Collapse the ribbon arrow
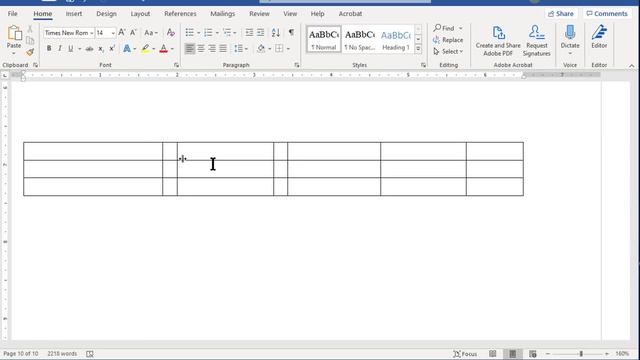Viewport: 640px width, 360px height. click(631, 65)
